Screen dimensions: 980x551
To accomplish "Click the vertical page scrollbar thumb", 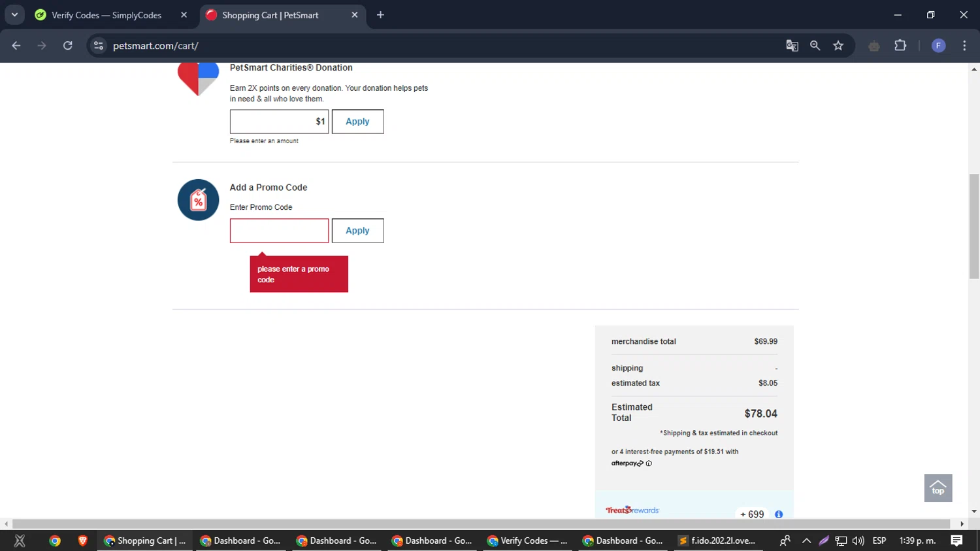I will tap(974, 226).
